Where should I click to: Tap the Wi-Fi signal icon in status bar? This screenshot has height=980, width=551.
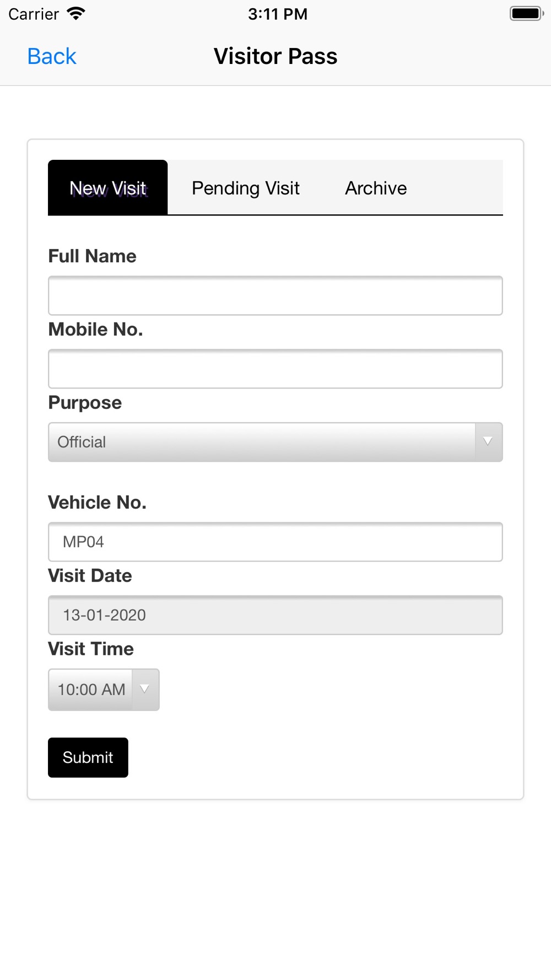point(75,14)
